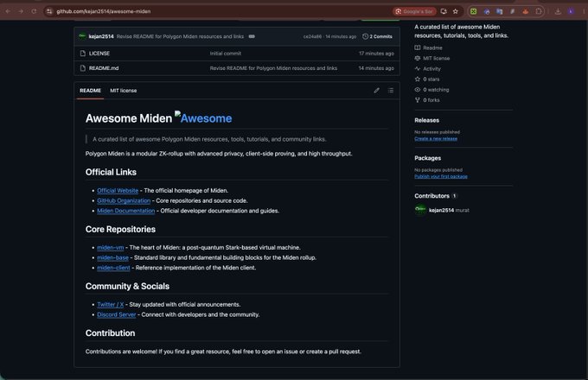Edit the README with the pencil icon
The width and height of the screenshot is (588, 380).
376,90
